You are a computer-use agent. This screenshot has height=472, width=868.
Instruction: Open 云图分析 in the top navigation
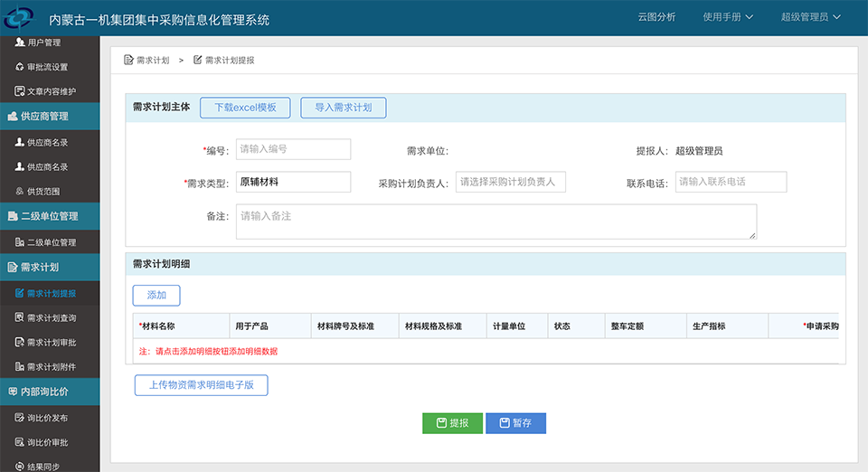[656, 17]
